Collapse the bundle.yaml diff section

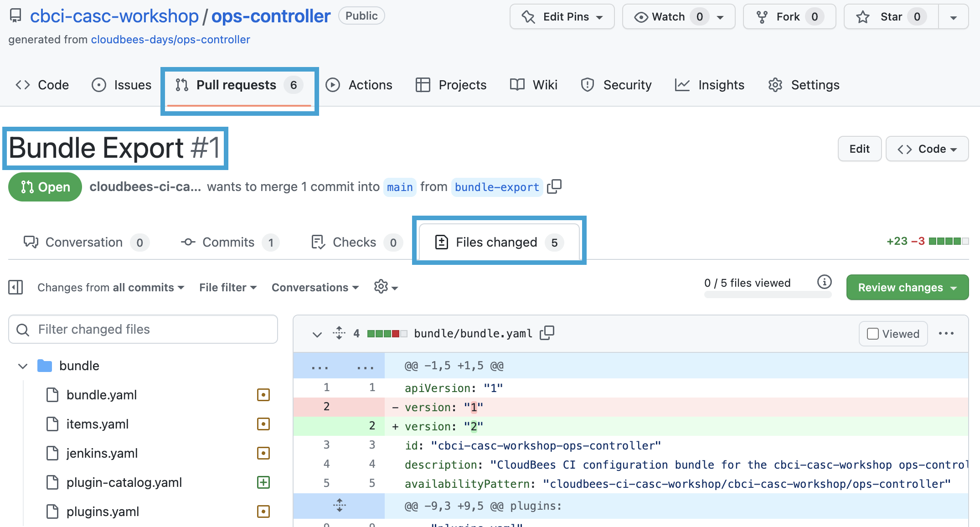[x=317, y=334]
